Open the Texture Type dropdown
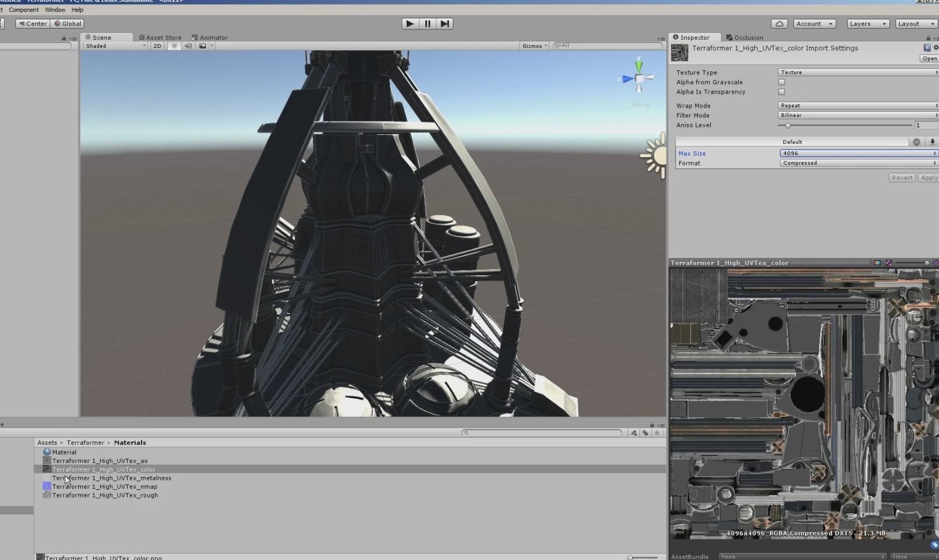The width and height of the screenshot is (939, 560). point(858,72)
